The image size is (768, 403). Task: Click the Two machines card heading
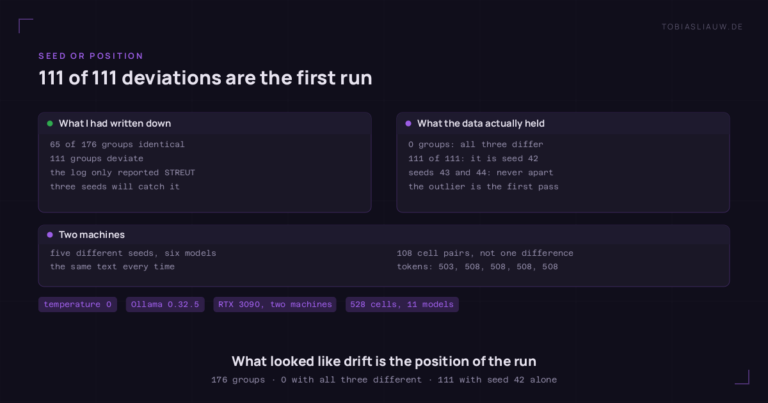92,235
